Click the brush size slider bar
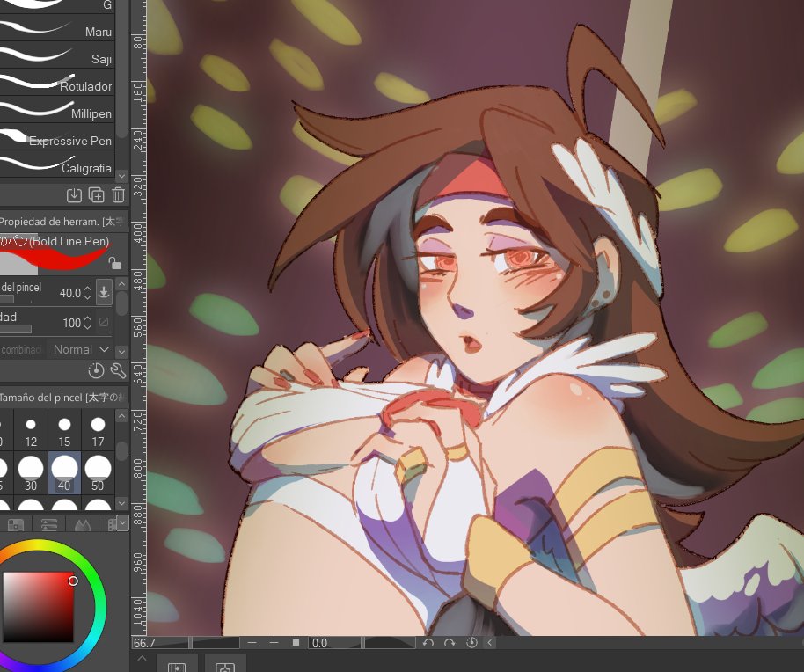This screenshot has height=672, width=804. coord(15,299)
